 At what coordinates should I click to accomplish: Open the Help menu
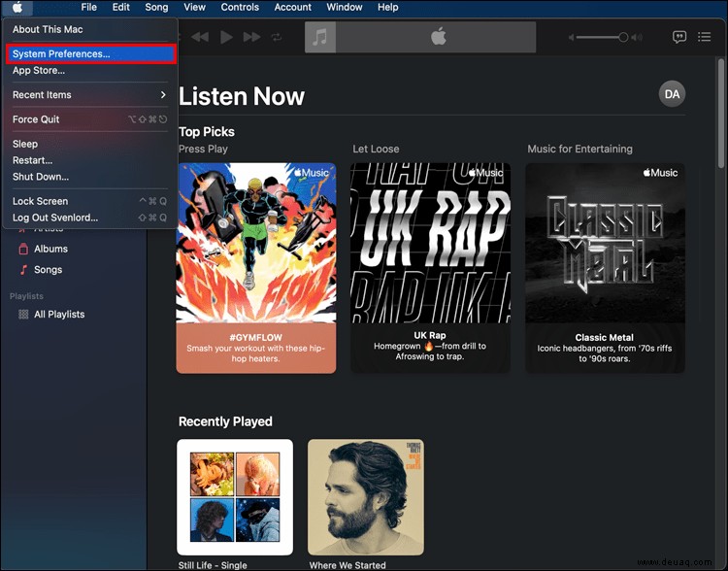(387, 8)
